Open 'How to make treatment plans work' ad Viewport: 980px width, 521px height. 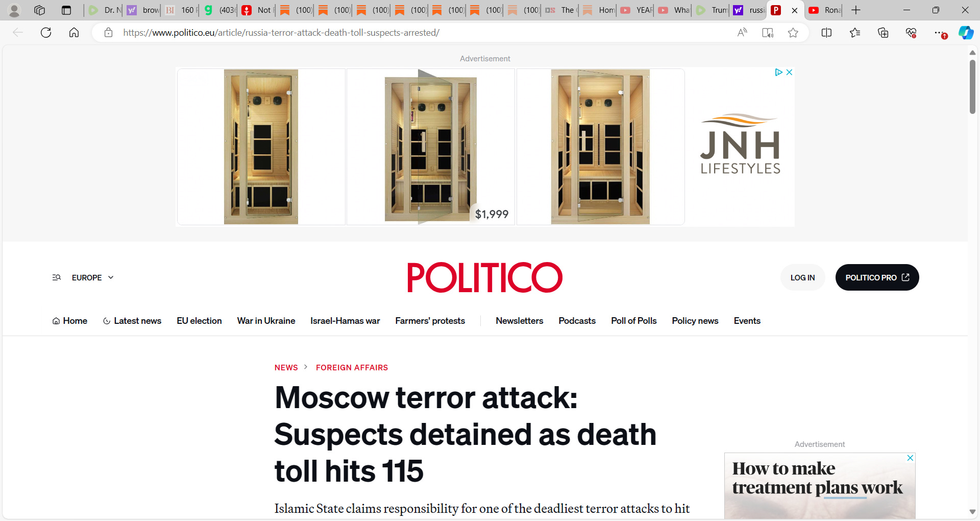[x=820, y=486]
